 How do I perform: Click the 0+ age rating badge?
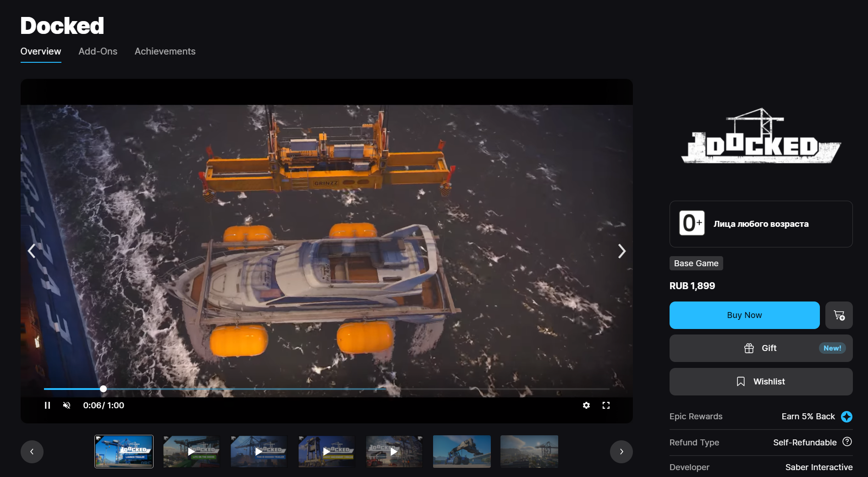[x=692, y=224]
